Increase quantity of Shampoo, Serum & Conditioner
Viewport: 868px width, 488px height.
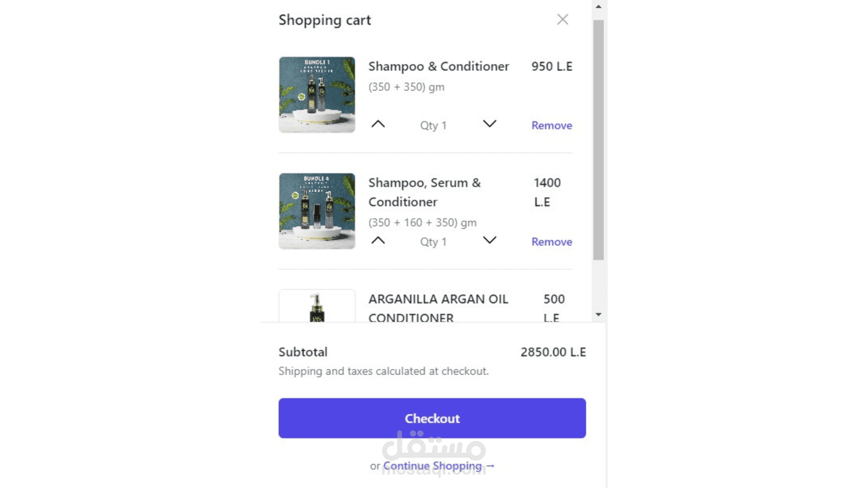[378, 240]
